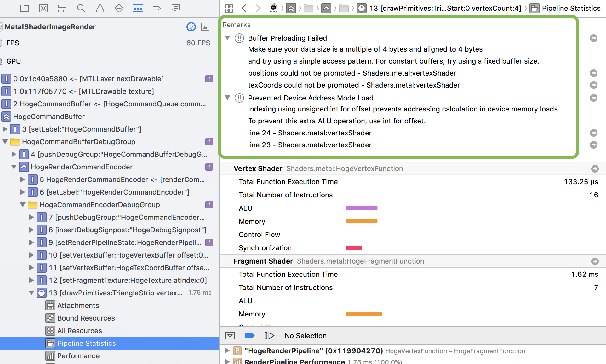This screenshot has width=606, height=364.
Task: Select the hierarchy view navigator icon
Action: click(62, 8)
